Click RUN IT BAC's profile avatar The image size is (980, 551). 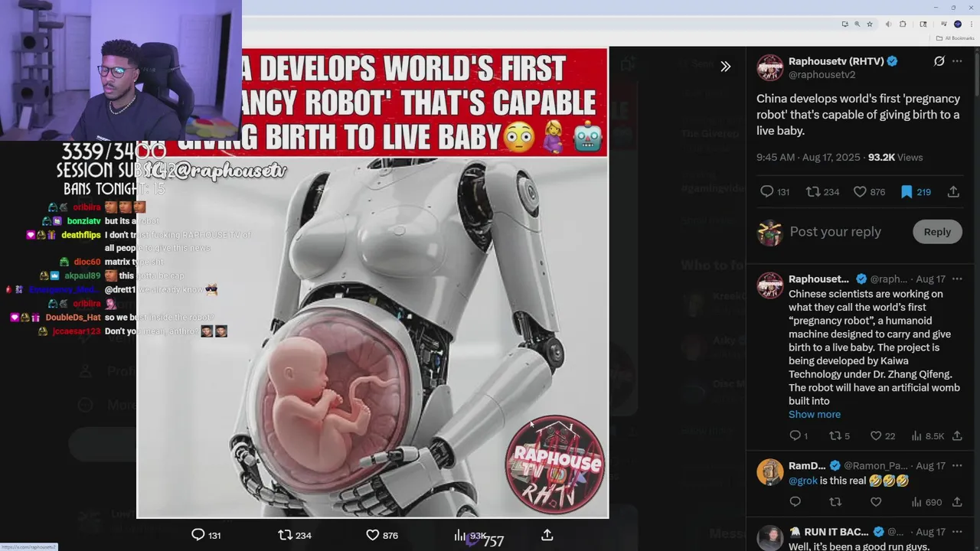click(x=769, y=538)
